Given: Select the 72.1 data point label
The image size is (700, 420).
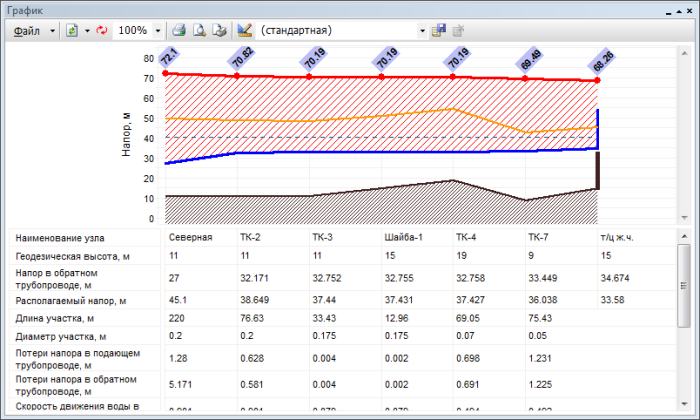Looking at the screenshot, I should point(169,56).
